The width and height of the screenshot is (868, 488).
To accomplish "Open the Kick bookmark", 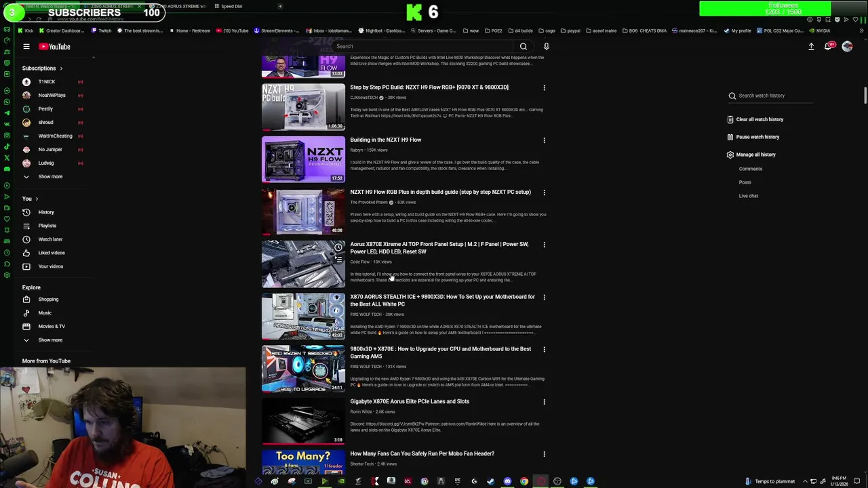I will click(26, 30).
